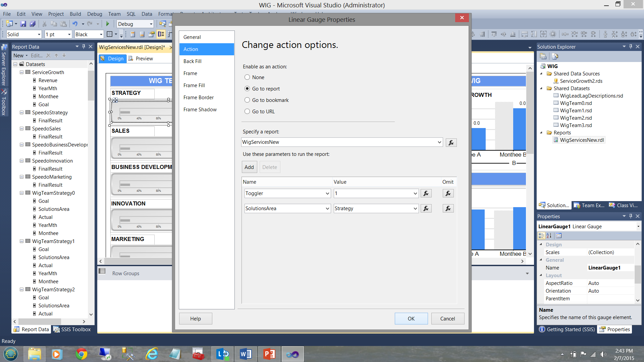Switch to the Back Fill page
Screen dimensions: 644x362
[x=193, y=61]
